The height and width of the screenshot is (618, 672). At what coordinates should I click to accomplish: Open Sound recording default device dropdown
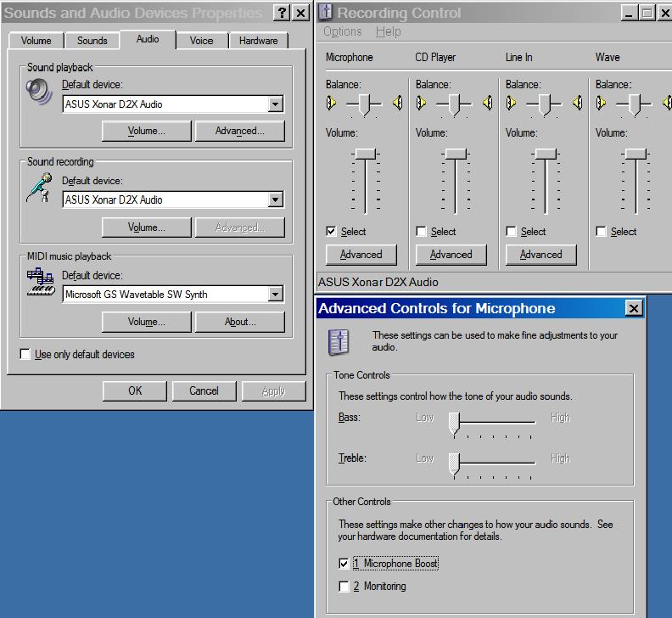(x=275, y=199)
